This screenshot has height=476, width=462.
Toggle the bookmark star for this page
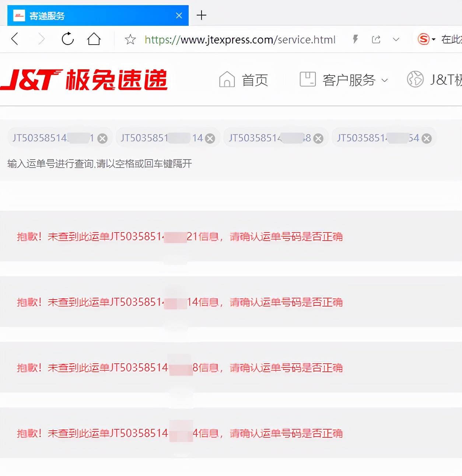tap(130, 39)
